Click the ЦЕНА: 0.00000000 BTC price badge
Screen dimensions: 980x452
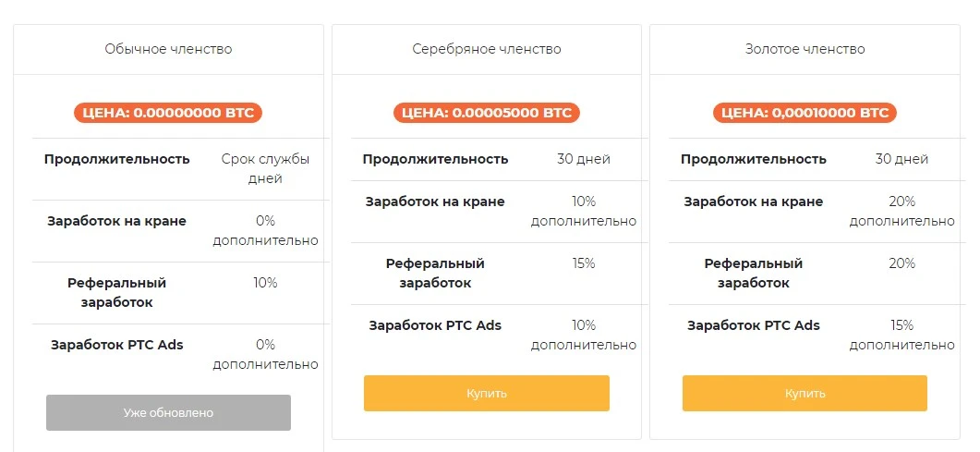click(x=168, y=113)
